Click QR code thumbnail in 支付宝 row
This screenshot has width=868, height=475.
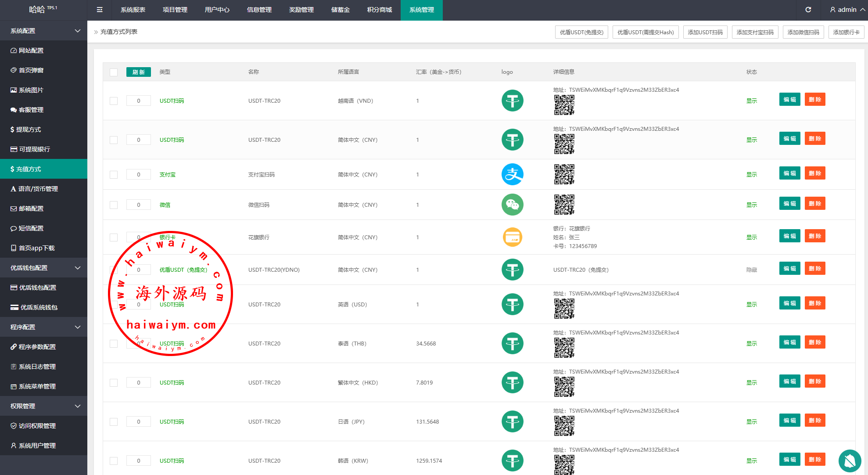point(564,174)
